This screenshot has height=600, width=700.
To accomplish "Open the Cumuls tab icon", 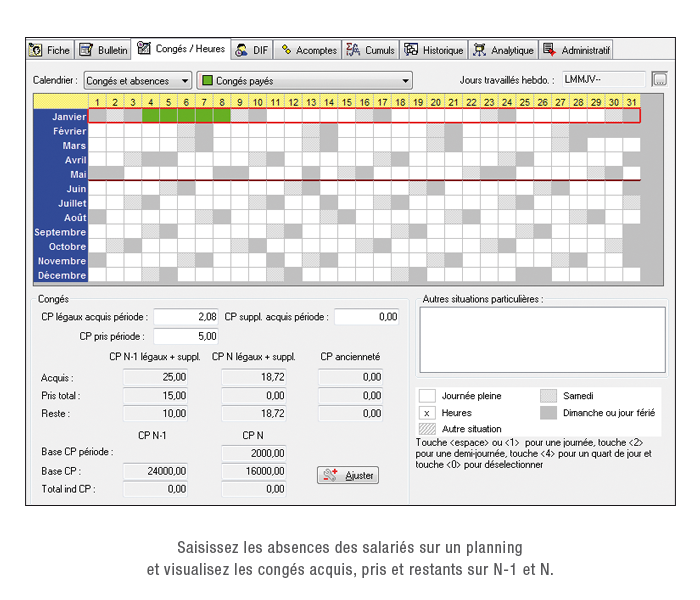I will point(353,50).
